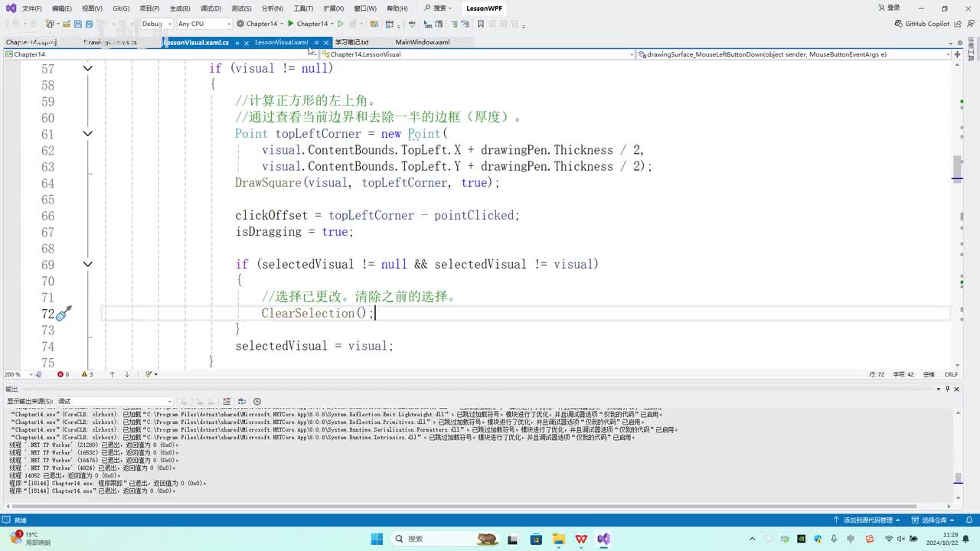Open the Chapter14.LessonVisual type navigation dropdown
Image resolution: width=980 pixels, height=551 pixels.
pyautogui.click(x=478, y=54)
